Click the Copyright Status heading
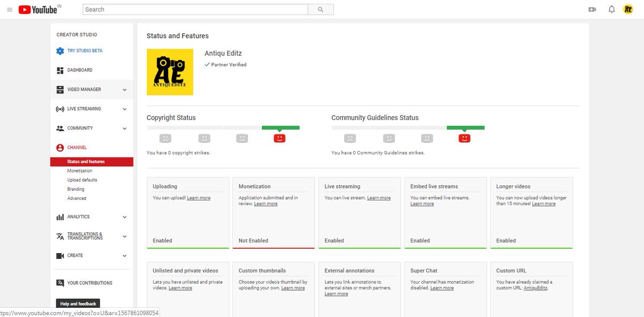The height and width of the screenshot is (317, 644). click(x=171, y=118)
